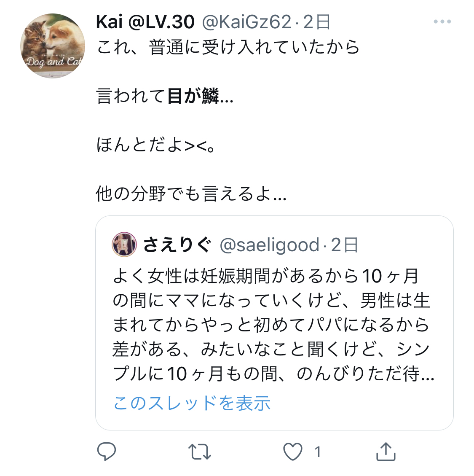Retweet this post via the arrows icon
The width and height of the screenshot is (474, 476).
(199, 452)
